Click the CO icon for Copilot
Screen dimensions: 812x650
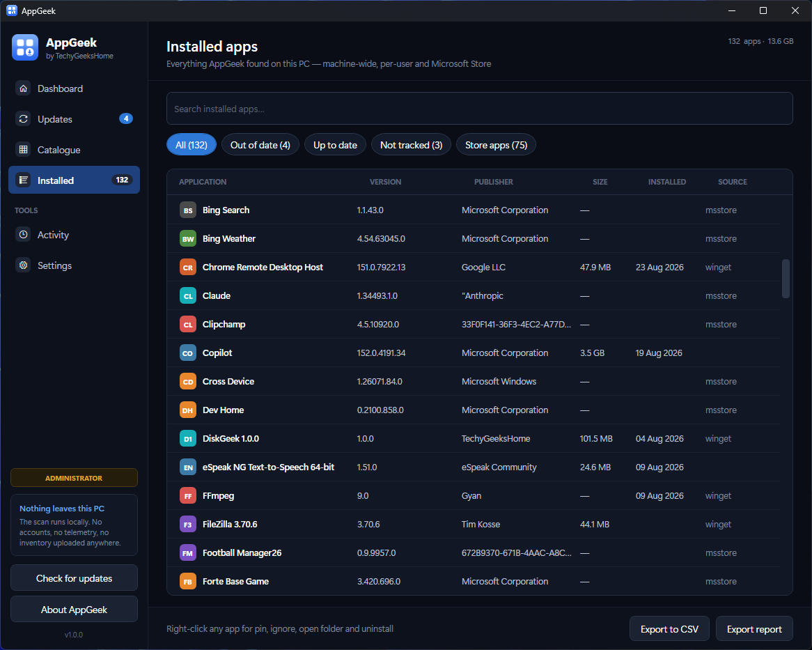pos(187,353)
